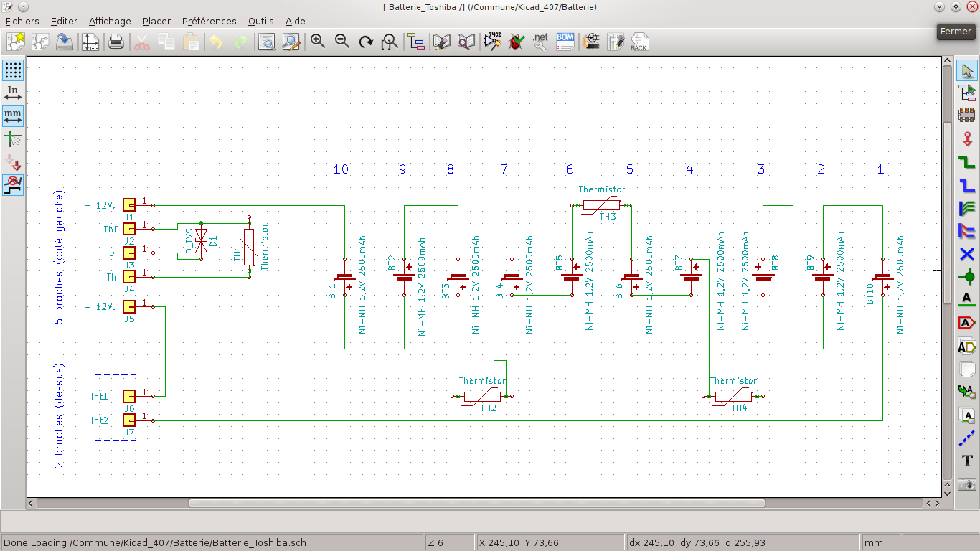
Task: Choose the Place no-connect flag tool
Action: pos(967,253)
